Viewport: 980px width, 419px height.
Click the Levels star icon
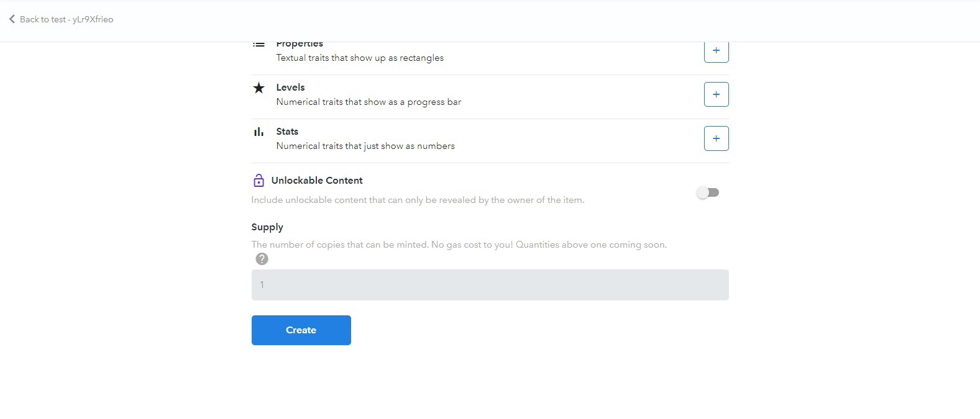pos(259,88)
